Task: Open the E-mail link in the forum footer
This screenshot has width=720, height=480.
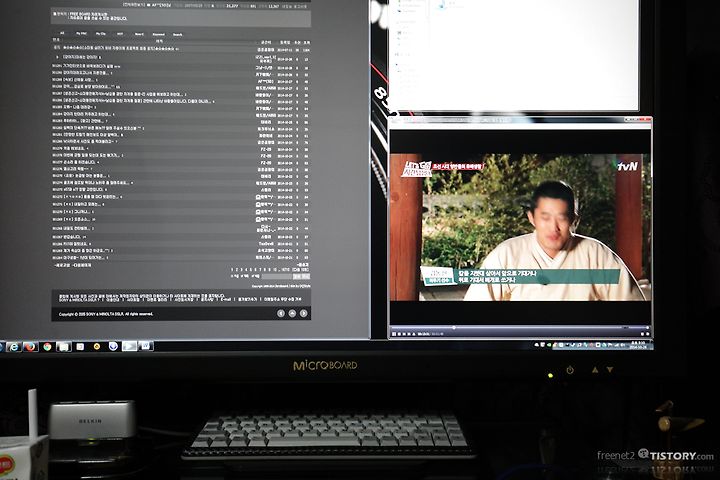Action: click(x=225, y=299)
